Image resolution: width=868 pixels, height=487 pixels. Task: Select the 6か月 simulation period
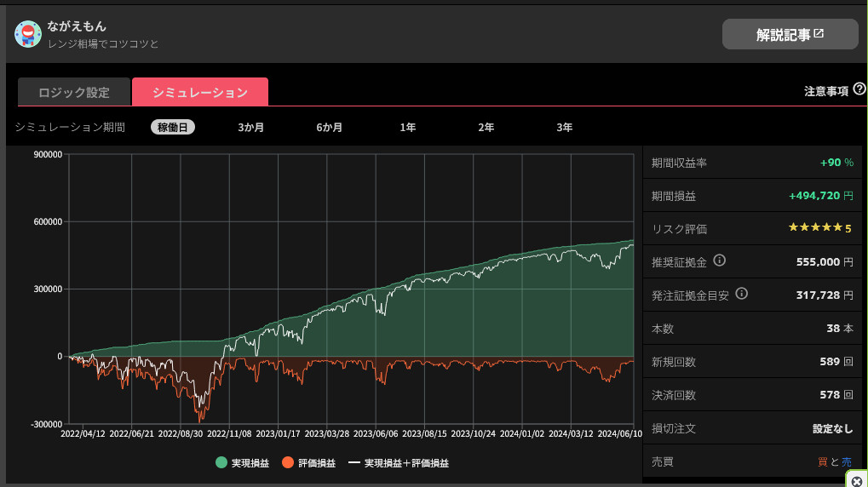click(330, 128)
